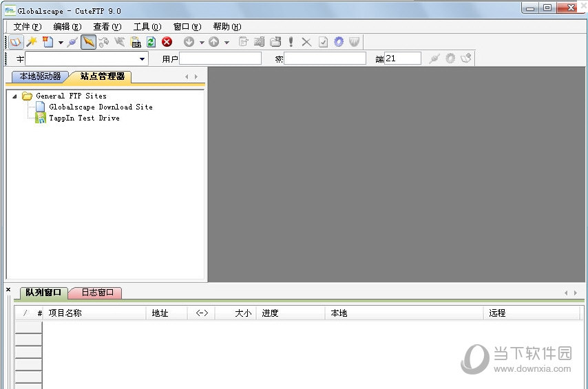Launch the Connection Wizard wand icon

click(31, 42)
